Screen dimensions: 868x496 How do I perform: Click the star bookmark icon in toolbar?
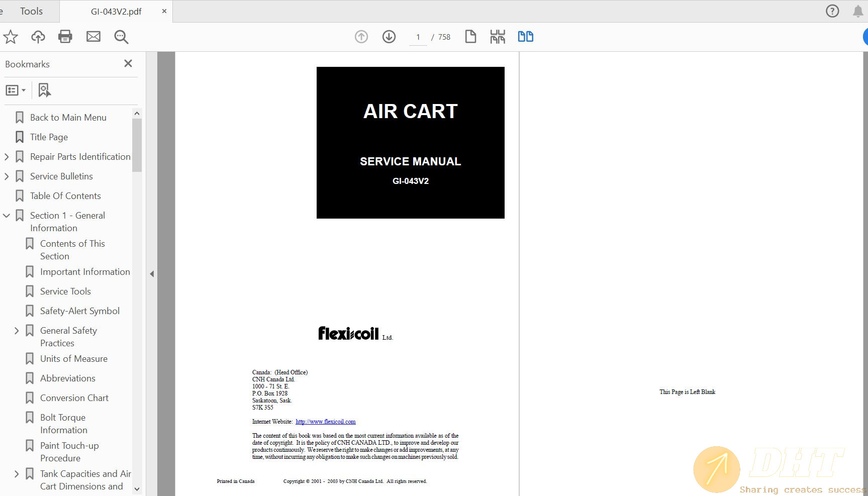pos(11,37)
